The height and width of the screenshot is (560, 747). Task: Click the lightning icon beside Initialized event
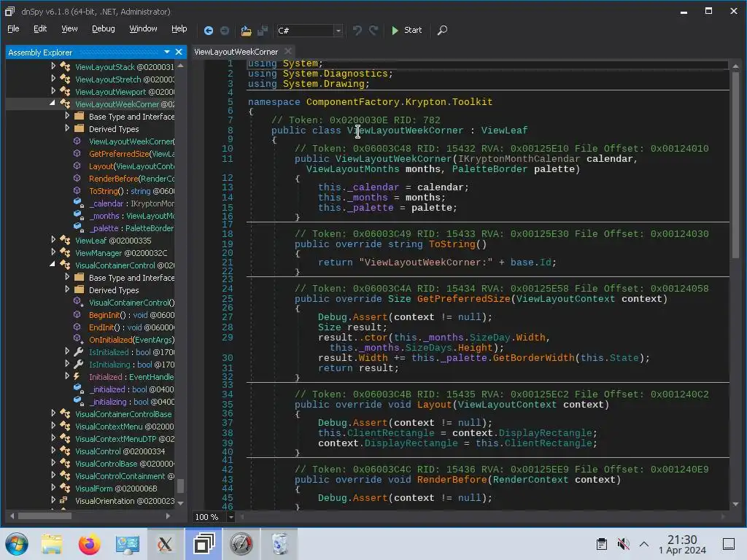78,377
